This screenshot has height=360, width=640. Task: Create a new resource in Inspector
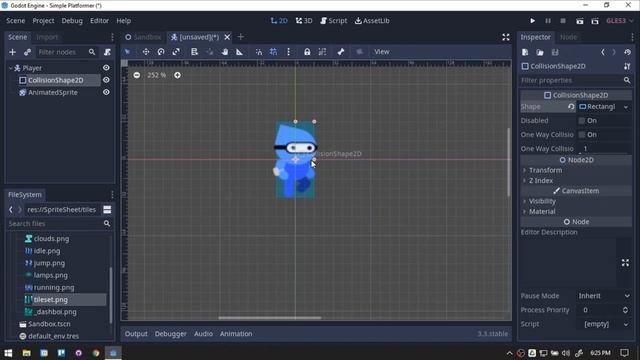(525, 52)
